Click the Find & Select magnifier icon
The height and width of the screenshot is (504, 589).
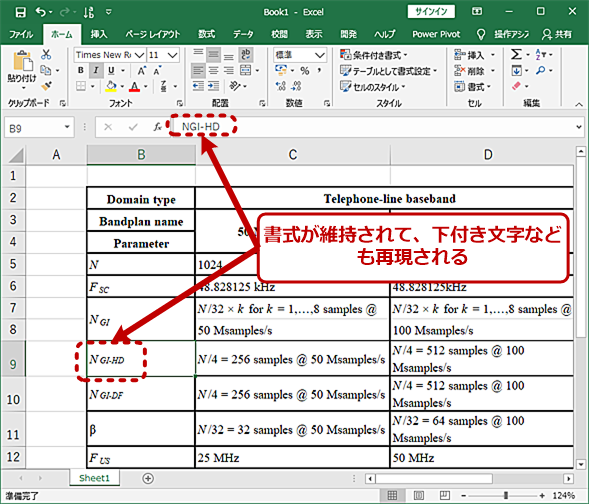[541, 71]
